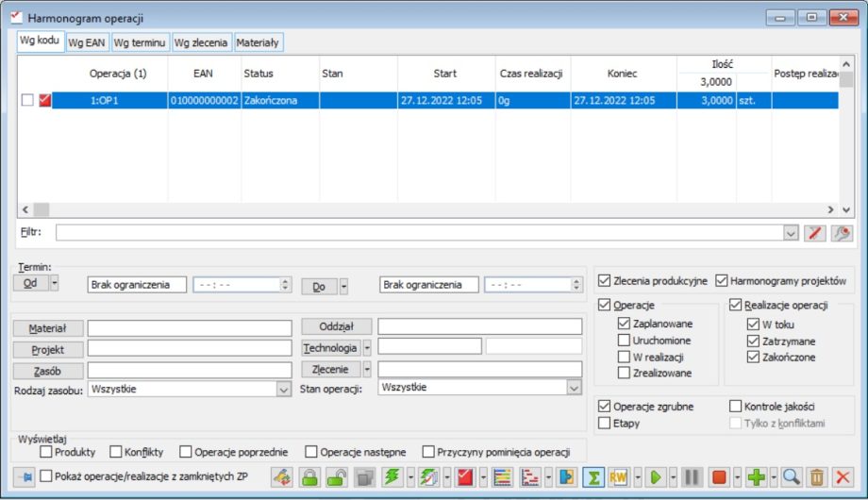The height and width of the screenshot is (500, 868).
Task: Switch to the Wg terminu tab
Action: click(141, 42)
